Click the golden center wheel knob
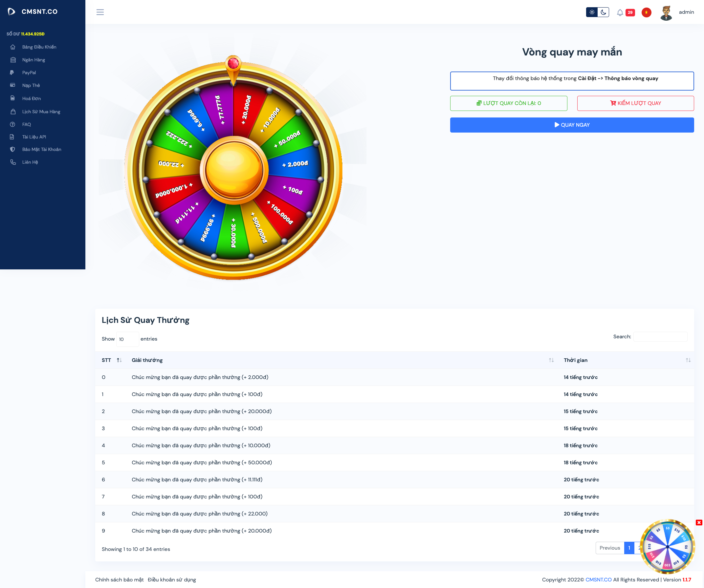 coord(234,170)
